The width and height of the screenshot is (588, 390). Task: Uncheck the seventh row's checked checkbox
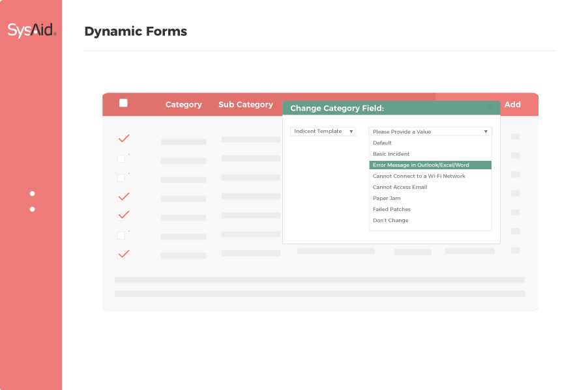coord(123,254)
